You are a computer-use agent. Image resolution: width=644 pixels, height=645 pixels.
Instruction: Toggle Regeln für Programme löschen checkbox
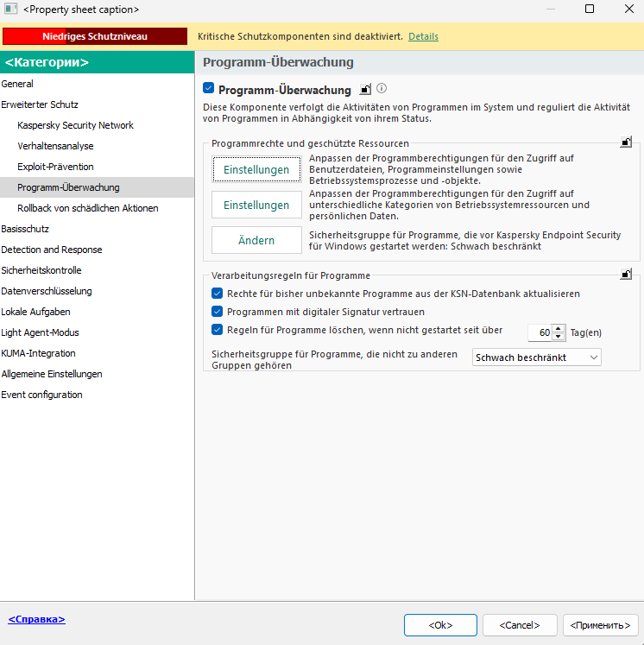218,330
